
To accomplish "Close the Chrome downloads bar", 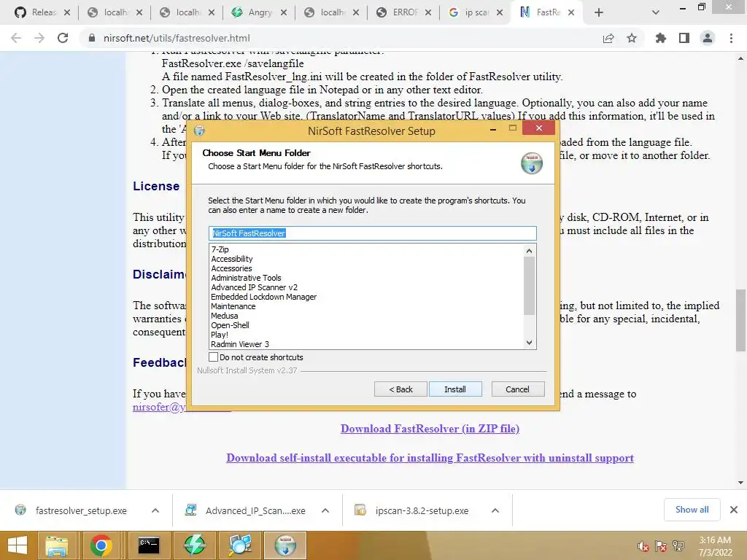I will pos(734,510).
